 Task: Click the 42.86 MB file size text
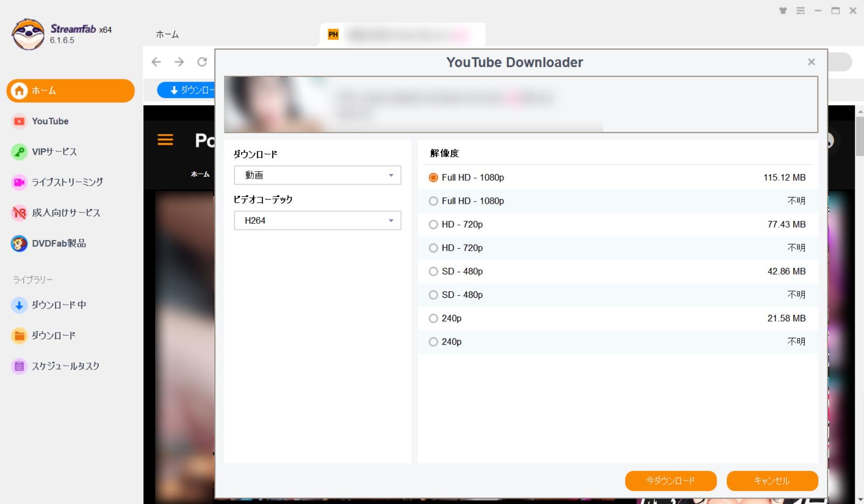pyautogui.click(x=786, y=271)
